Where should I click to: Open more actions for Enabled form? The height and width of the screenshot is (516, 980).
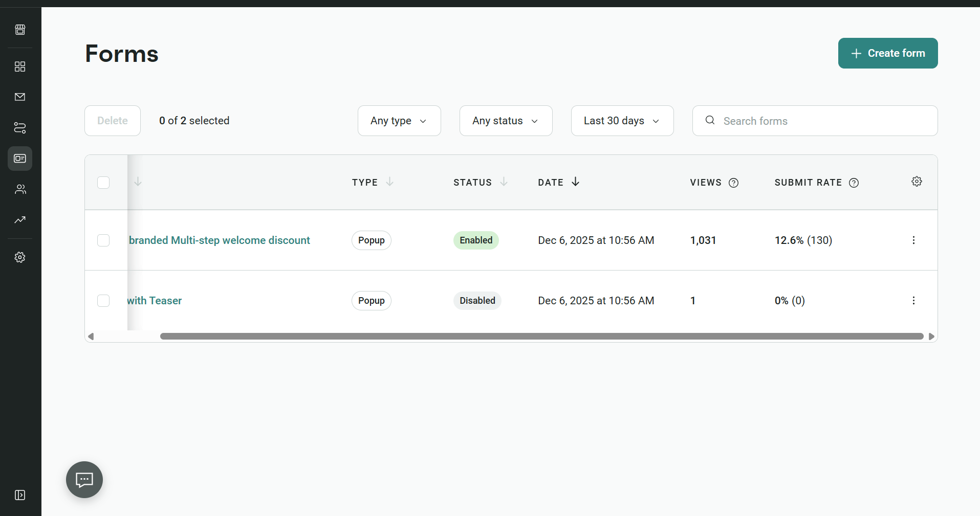913,240
